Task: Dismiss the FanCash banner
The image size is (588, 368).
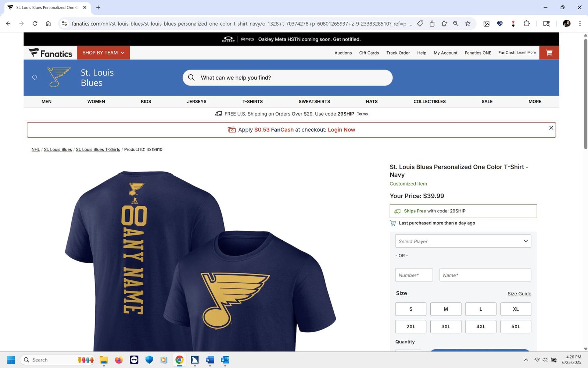Action: (x=551, y=128)
